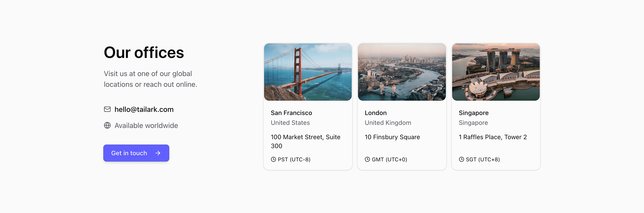The width and height of the screenshot is (644, 213).
Task: Click the mail envelope icon
Action: (x=107, y=109)
